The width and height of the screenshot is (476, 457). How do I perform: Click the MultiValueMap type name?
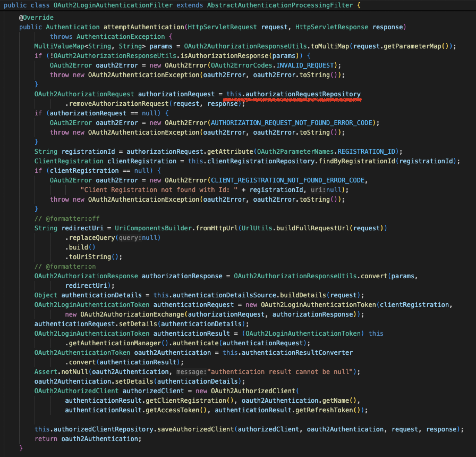tap(59, 46)
